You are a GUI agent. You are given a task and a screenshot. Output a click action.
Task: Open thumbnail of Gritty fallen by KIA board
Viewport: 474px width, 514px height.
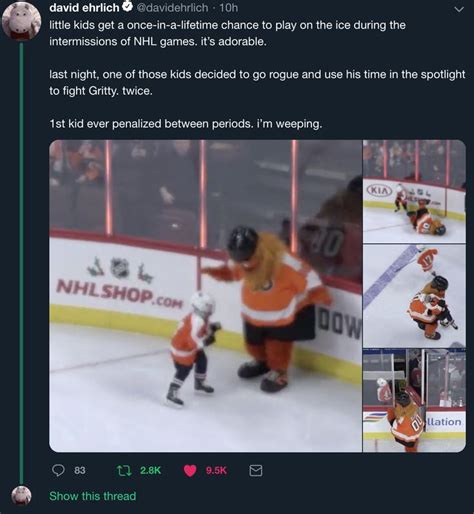coord(414,191)
